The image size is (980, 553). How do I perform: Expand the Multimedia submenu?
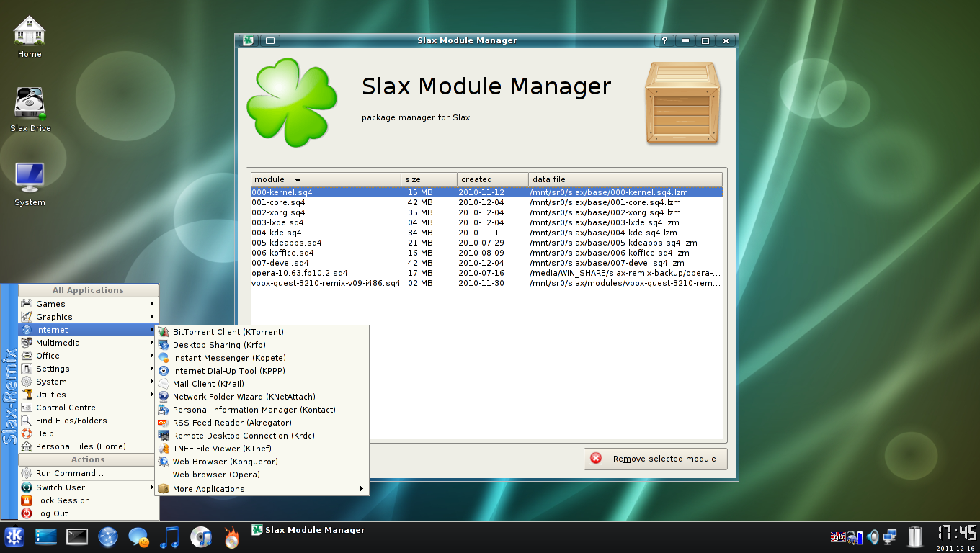point(88,343)
